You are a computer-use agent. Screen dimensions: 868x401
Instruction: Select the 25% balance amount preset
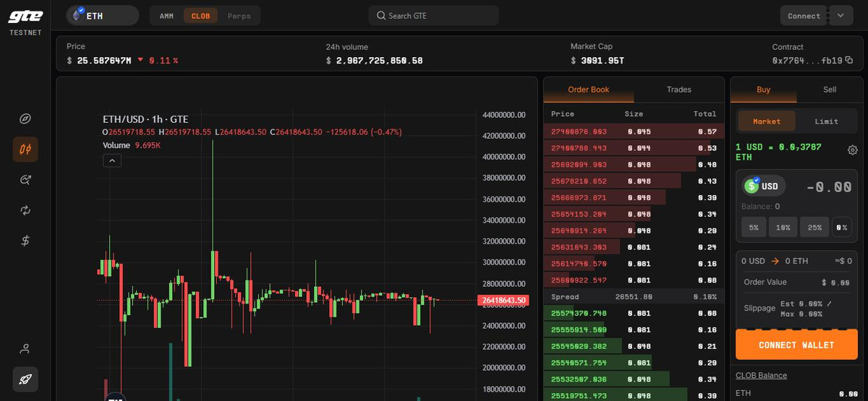click(x=814, y=228)
